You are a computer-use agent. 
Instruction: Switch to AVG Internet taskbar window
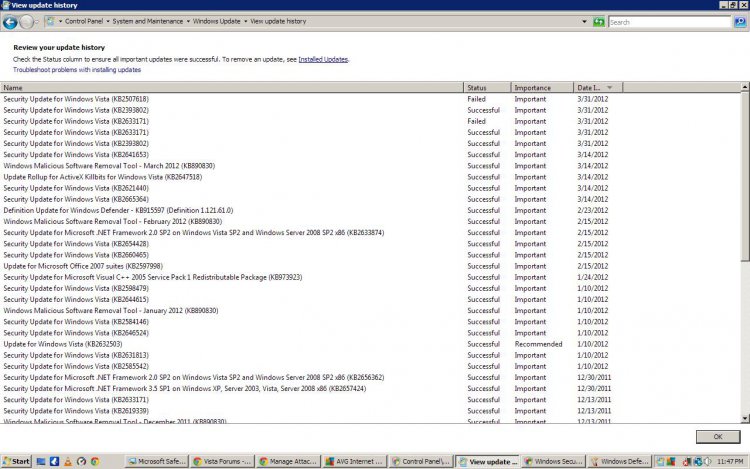[355, 461]
